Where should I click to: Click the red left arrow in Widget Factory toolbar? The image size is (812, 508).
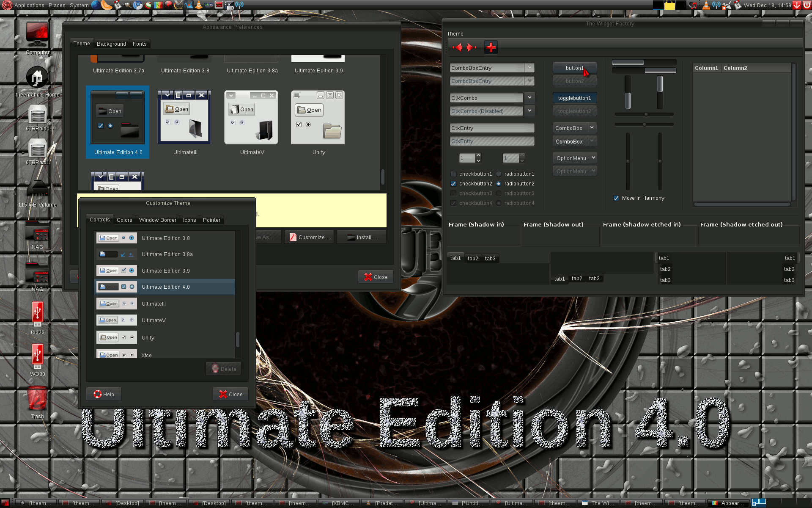coord(457,47)
